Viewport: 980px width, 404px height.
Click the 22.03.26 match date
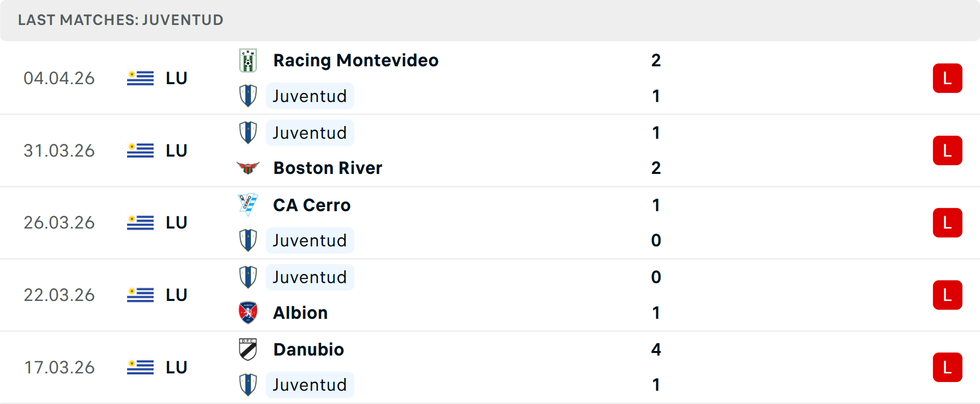click(59, 295)
